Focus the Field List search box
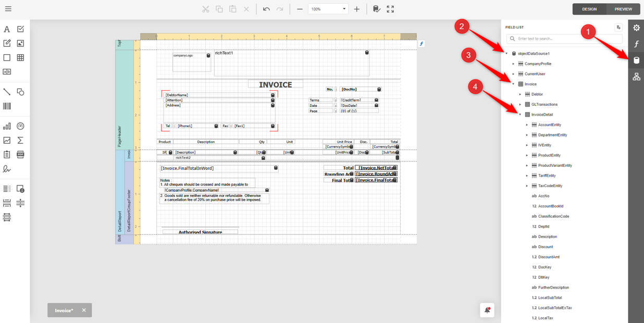 pyautogui.click(x=564, y=39)
